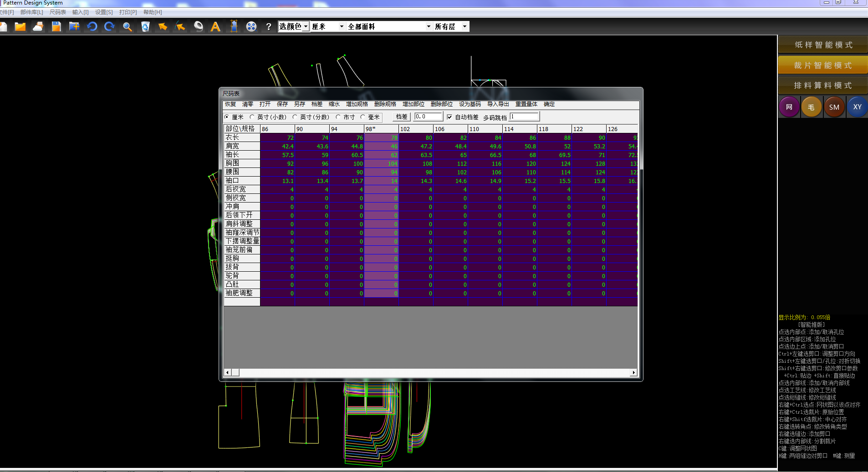Click the blue undo arrow icon
This screenshot has width=868, height=472.
click(x=92, y=27)
